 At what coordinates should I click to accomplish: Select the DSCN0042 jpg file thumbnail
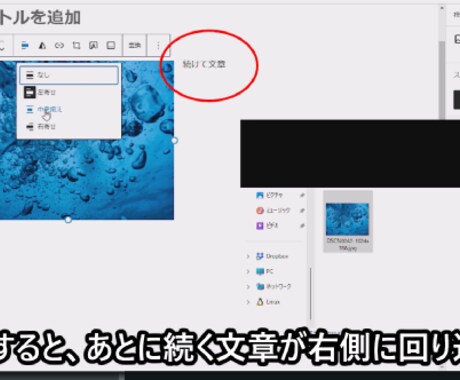pos(348,222)
